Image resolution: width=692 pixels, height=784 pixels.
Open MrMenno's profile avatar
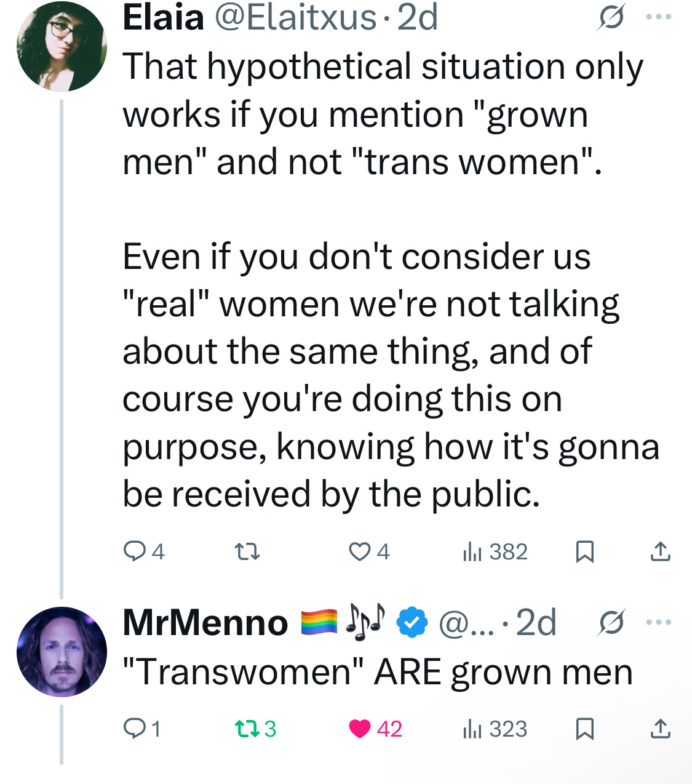click(62, 652)
